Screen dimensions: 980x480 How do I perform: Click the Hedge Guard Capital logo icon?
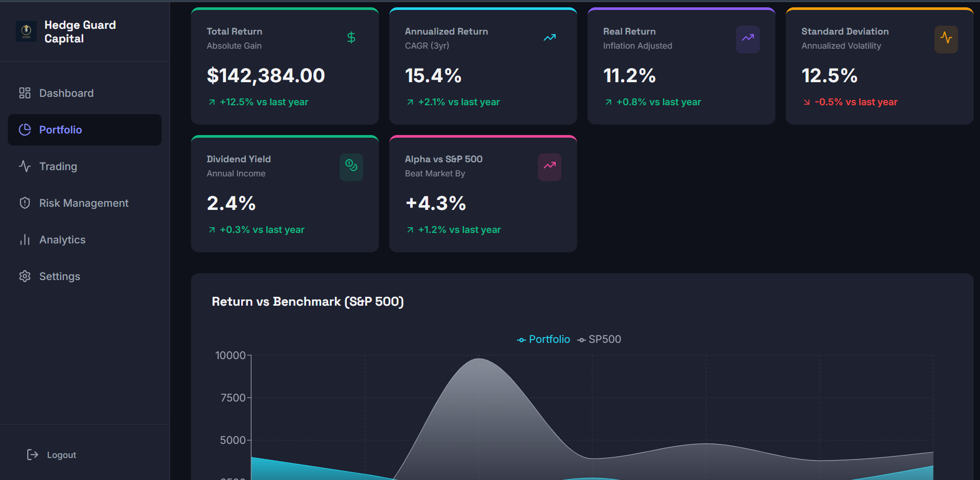tap(26, 31)
